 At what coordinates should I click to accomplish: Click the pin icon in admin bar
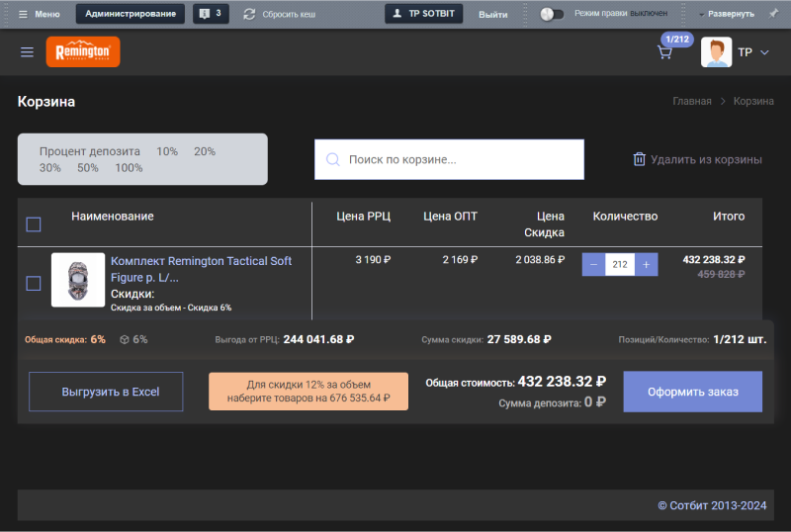tap(773, 14)
